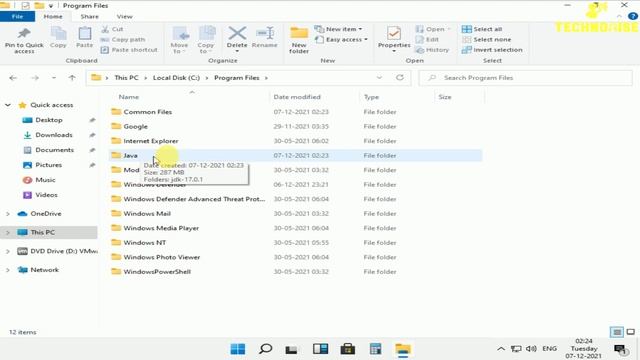Switch to details view layout
The height and width of the screenshot is (360, 640).
617,332
